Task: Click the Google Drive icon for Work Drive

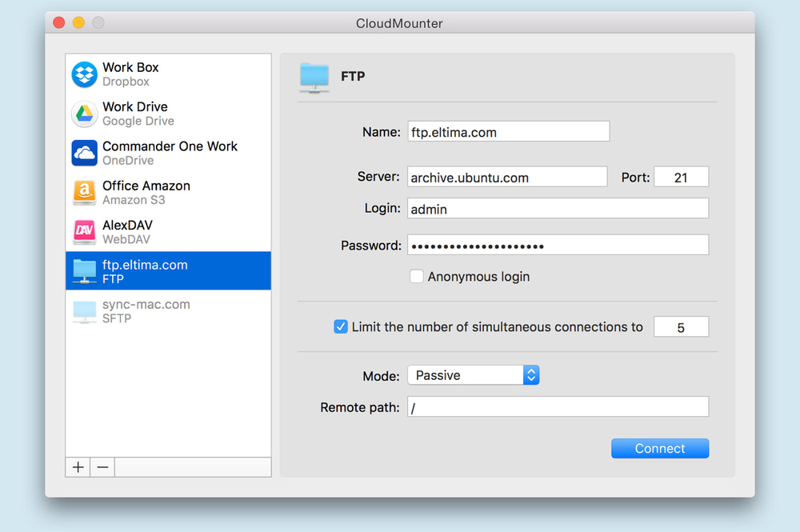Action: pyautogui.click(x=84, y=114)
